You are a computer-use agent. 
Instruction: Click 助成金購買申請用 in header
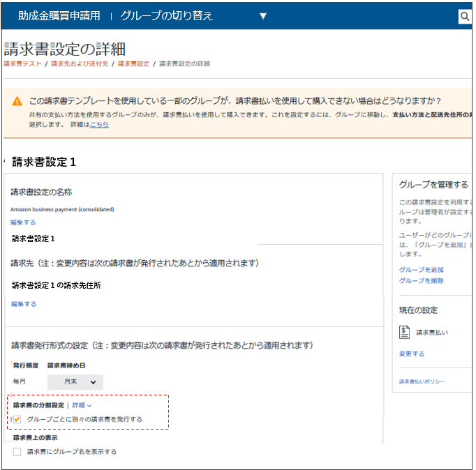coord(59,16)
